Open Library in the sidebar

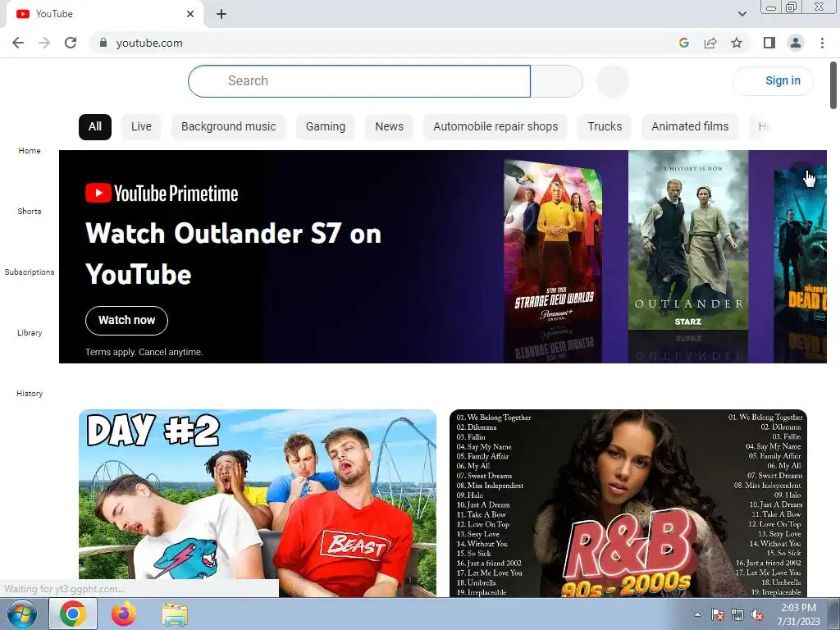[30, 333]
